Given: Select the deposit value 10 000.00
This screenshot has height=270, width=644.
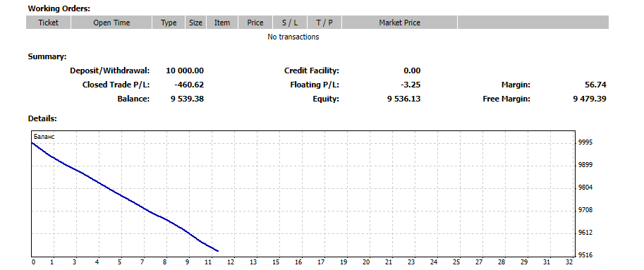Looking at the screenshot, I should (x=184, y=70).
